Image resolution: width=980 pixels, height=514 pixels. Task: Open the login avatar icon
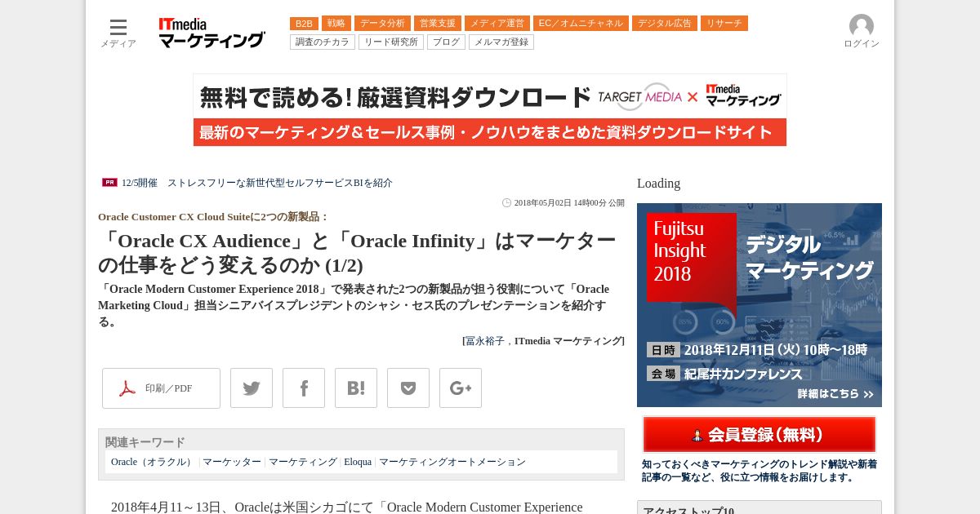click(862, 26)
